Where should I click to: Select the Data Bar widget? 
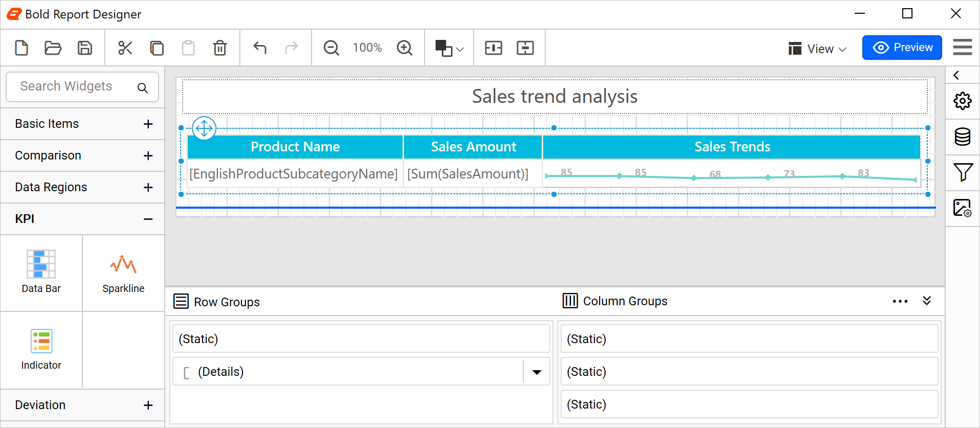pyautogui.click(x=41, y=273)
